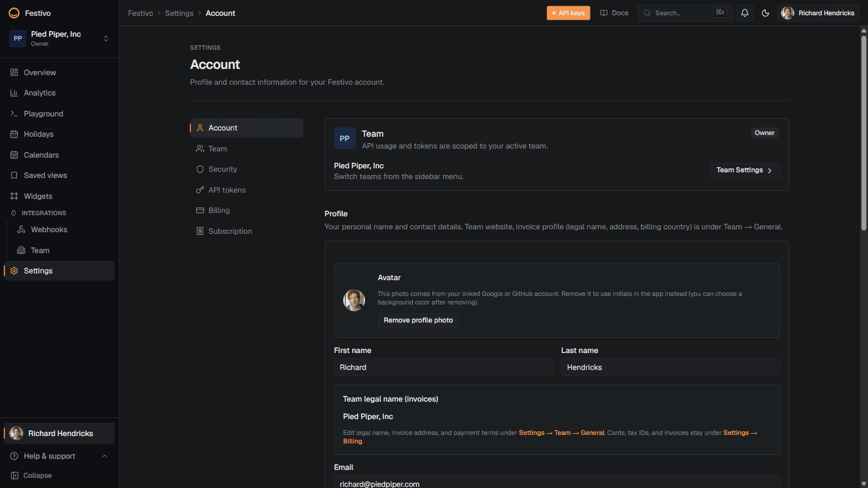This screenshot has height=488, width=868.
Task: Click the Festivo logo icon
Action: click(14, 13)
